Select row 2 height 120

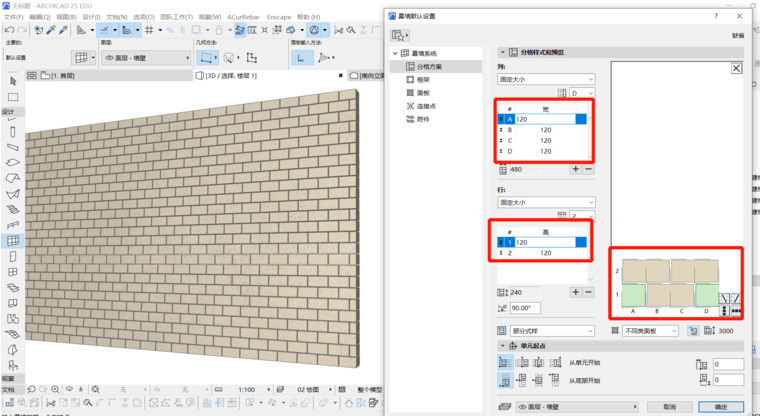click(543, 253)
